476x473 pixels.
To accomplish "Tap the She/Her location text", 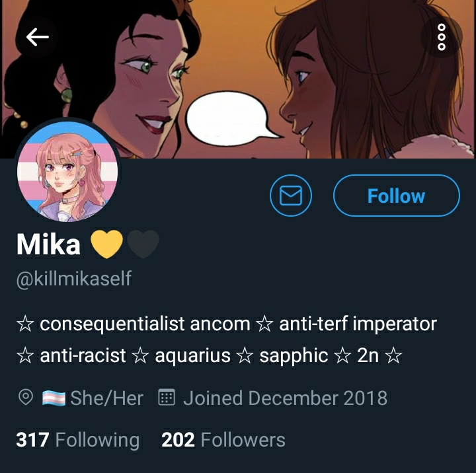I will pyautogui.click(x=107, y=398).
